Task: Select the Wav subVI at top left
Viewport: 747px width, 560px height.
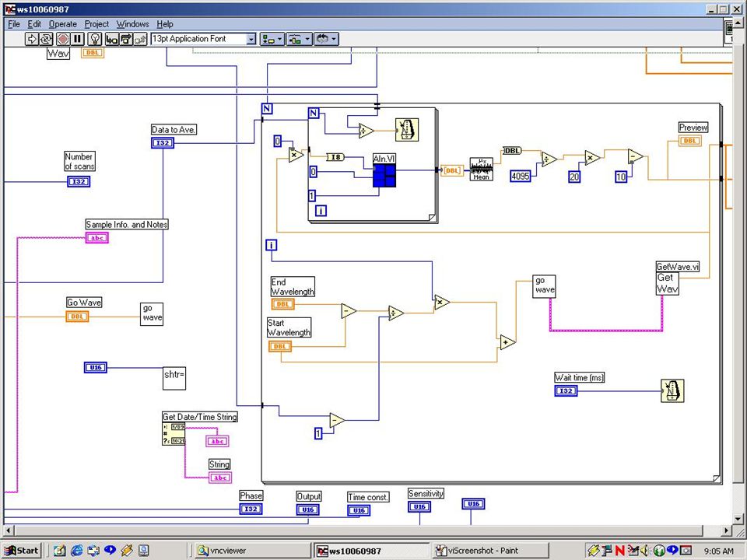Action: pos(58,54)
